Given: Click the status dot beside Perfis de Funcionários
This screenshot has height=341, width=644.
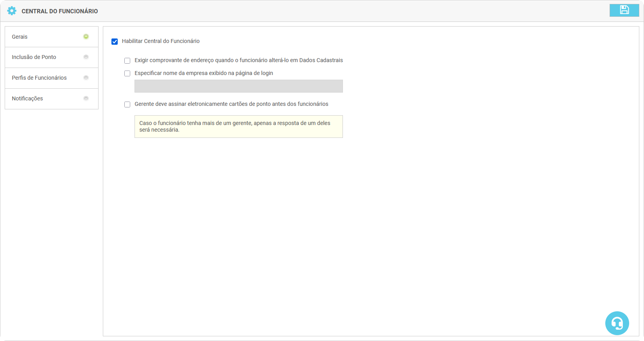Looking at the screenshot, I should tap(86, 78).
